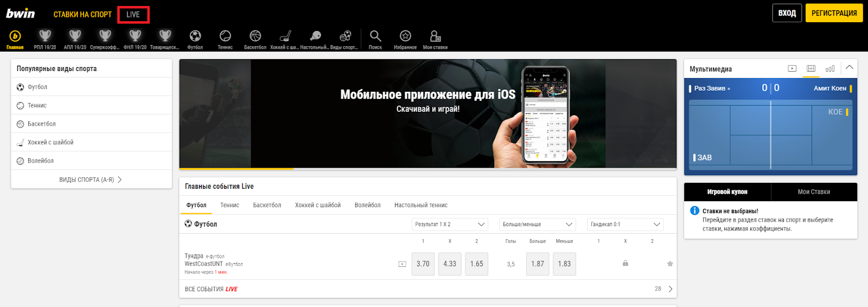Open Избранное star icon in toolbar
This screenshot has height=307, width=868.
pyautogui.click(x=405, y=37)
